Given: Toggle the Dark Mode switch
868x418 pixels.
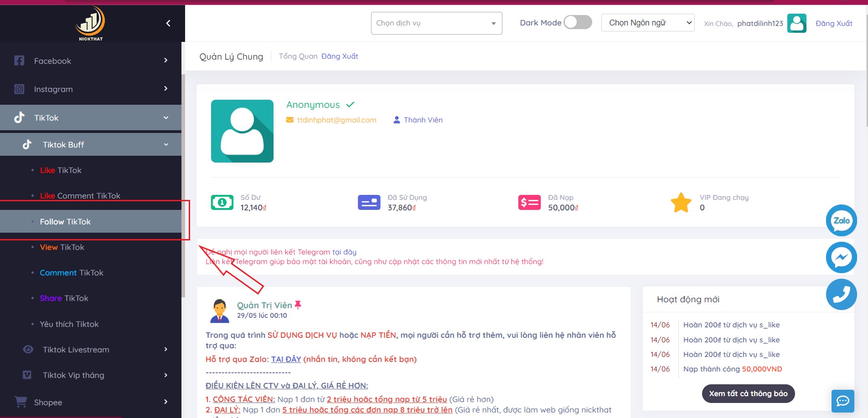Looking at the screenshot, I should coord(578,22).
